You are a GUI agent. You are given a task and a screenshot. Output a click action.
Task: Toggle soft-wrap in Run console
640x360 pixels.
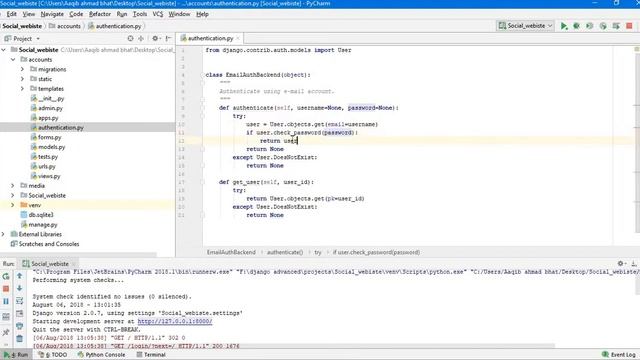[19, 301]
